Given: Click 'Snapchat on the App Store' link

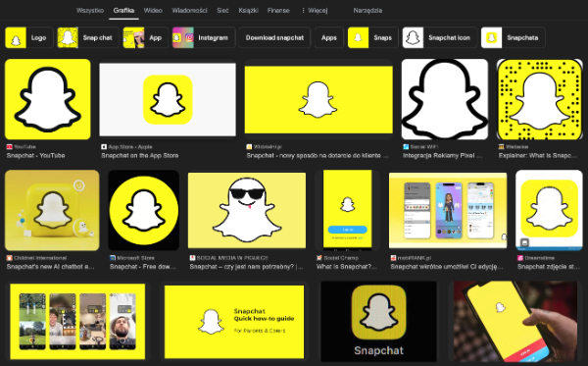Looking at the screenshot, I should (140, 155).
